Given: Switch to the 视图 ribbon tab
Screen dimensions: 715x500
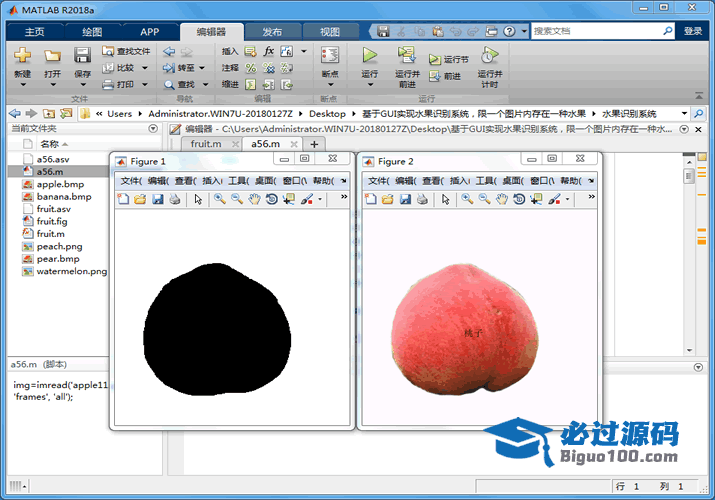Looking at the screenshot, I should coord(330,31).
